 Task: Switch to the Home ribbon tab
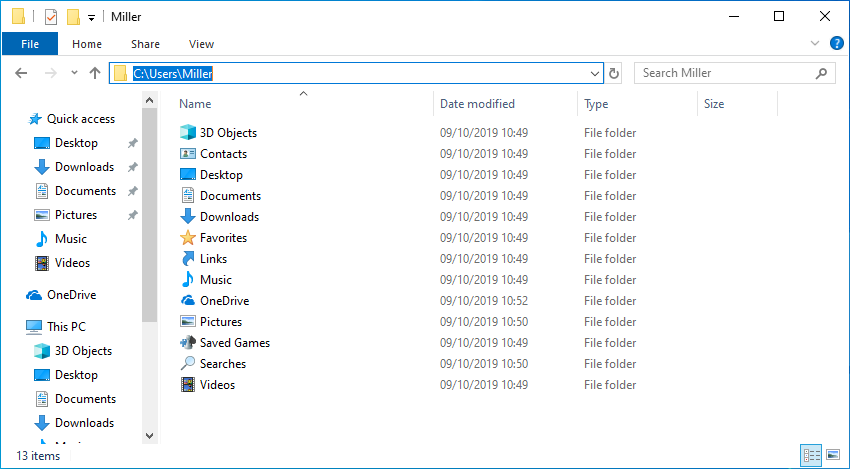click(x=87, y=44)
